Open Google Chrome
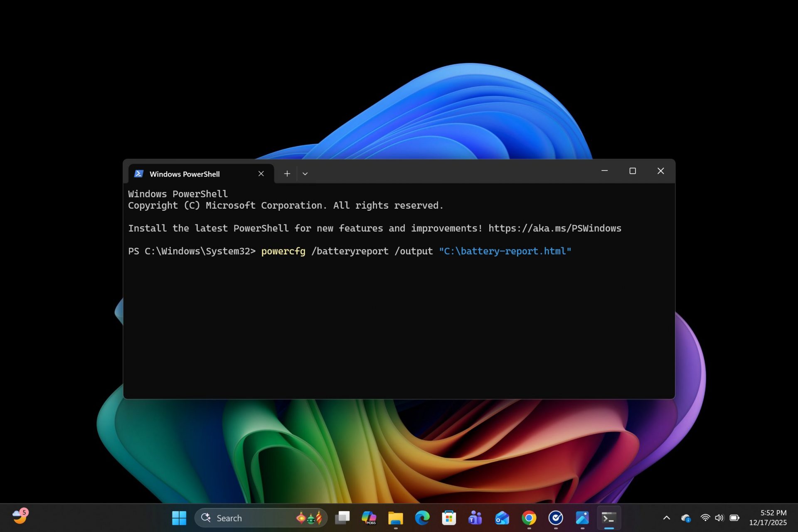 click(529, 518)
